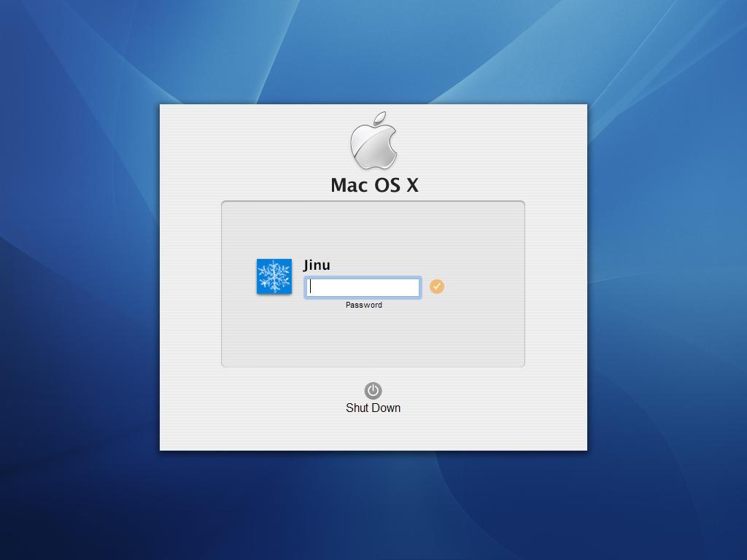
Task: Click the Apple logo
Action: click(374, 141)
